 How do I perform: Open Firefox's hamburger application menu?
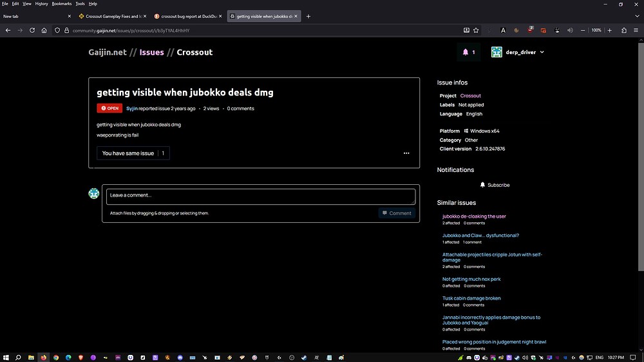(x=637, y=30)
